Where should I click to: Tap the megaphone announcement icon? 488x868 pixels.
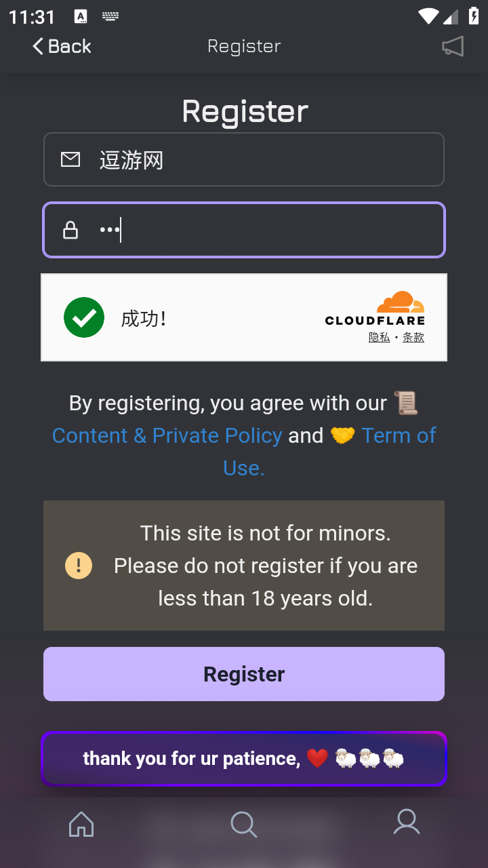pos(453,46)
